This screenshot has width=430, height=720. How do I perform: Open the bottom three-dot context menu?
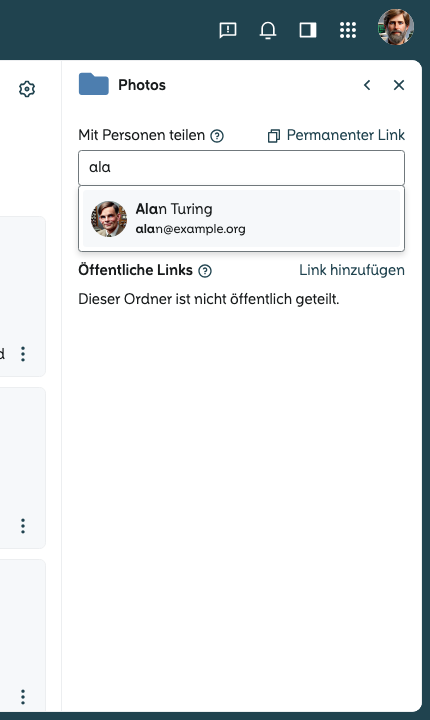[x=23, y=697]
